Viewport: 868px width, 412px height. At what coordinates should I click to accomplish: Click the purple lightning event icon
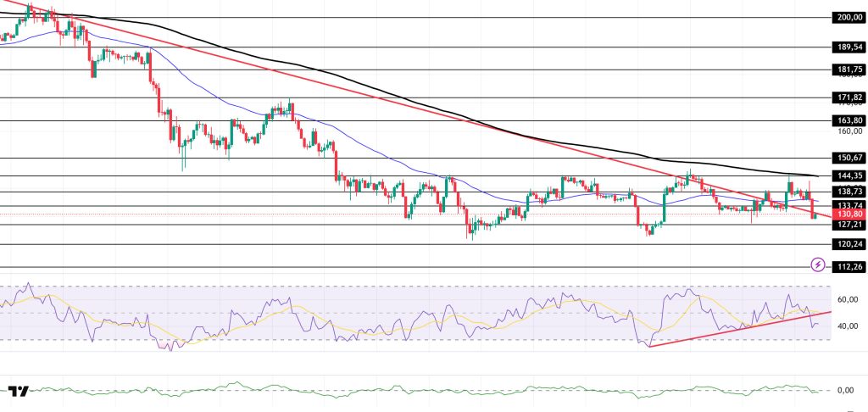point(817,265)
